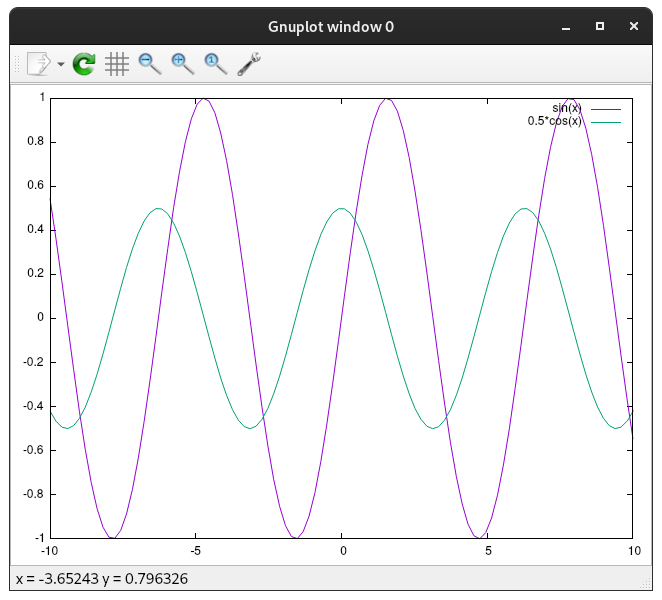Click the zoom out magnifier icon
Viewport: 662px width, 600px height.
150,64
